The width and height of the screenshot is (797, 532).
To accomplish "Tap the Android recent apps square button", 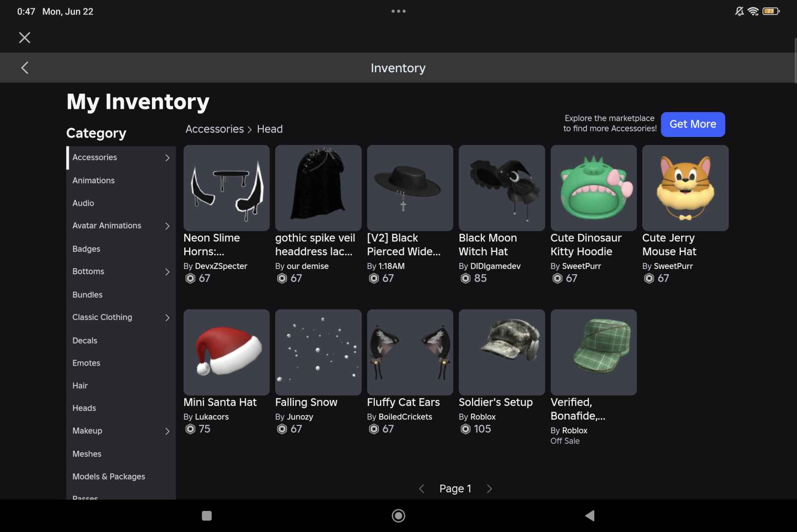I will 207,516.
